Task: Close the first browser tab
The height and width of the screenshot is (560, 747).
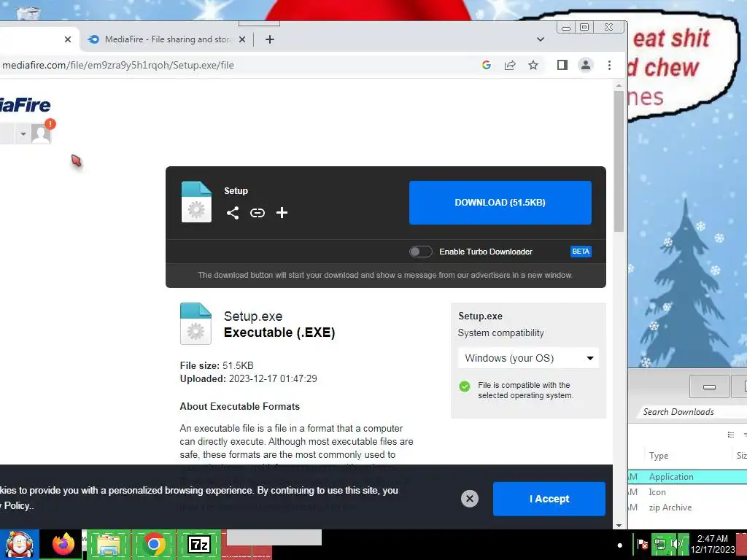Action: [x=68, y=39]
